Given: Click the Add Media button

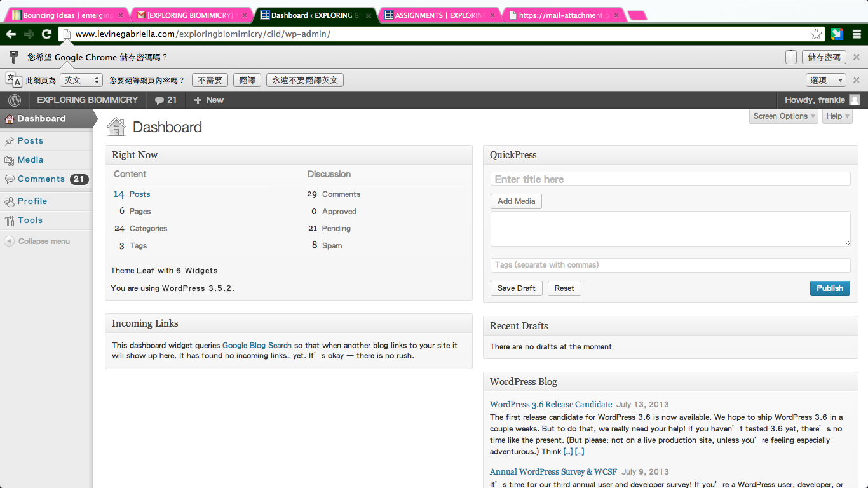Looking at the screenshot, I should pyautogui.click(x=516, y=201).
